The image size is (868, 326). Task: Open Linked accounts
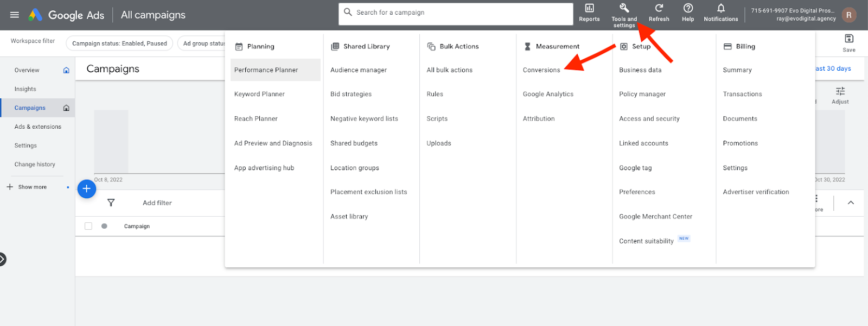(x=643, y=143)
